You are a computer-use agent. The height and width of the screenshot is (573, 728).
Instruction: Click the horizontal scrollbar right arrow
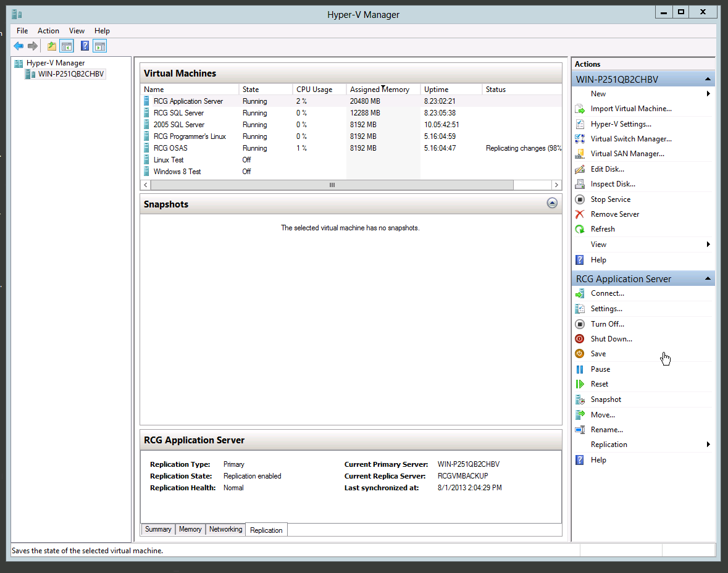click(x=556, y=185)
